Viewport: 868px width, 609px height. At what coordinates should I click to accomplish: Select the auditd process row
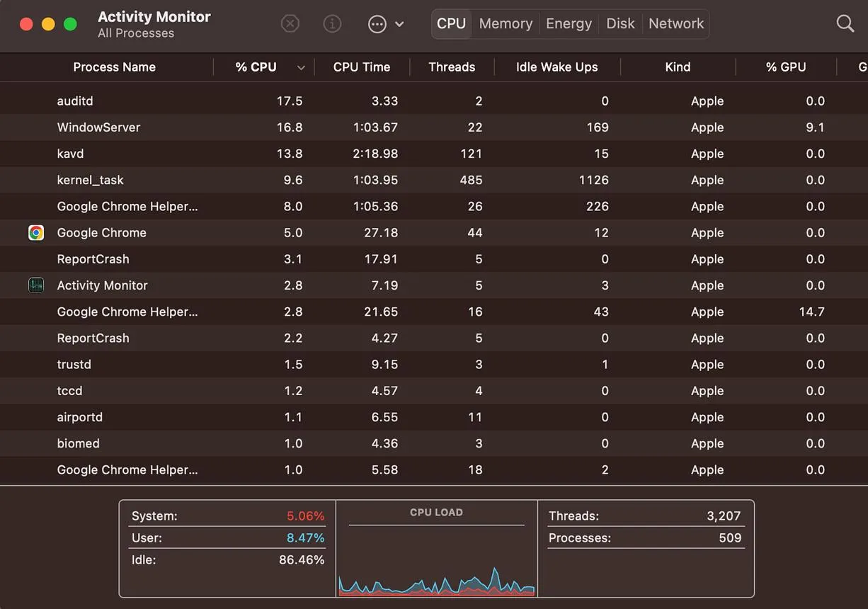click(x=434, y=101)
